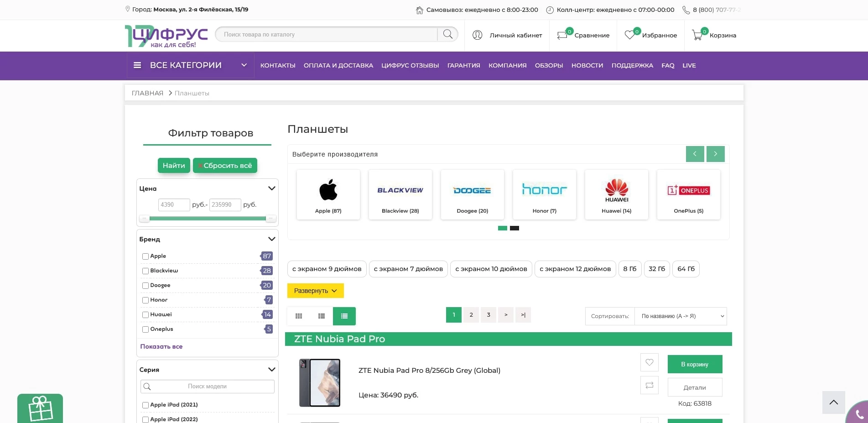This screenshot has height=423, width=868.
Task: Open Сравнение via the comparison icon
Action: pos(562,35)
